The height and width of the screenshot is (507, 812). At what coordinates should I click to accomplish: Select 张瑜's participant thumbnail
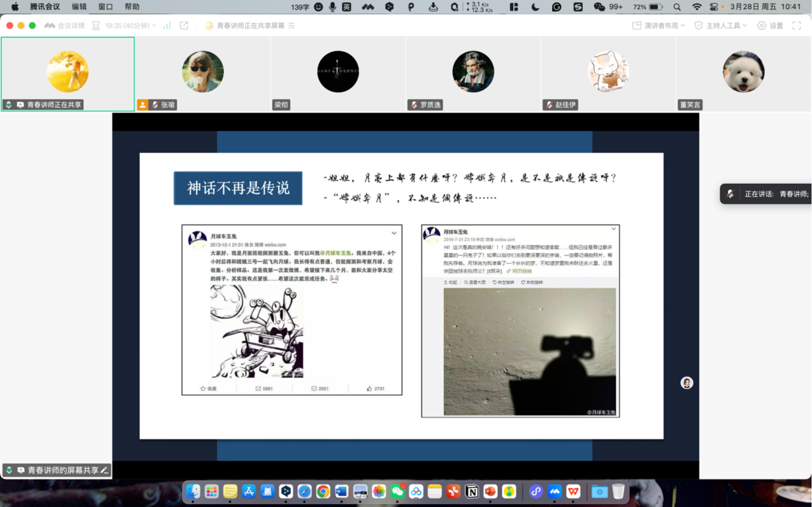pos(203,72)
